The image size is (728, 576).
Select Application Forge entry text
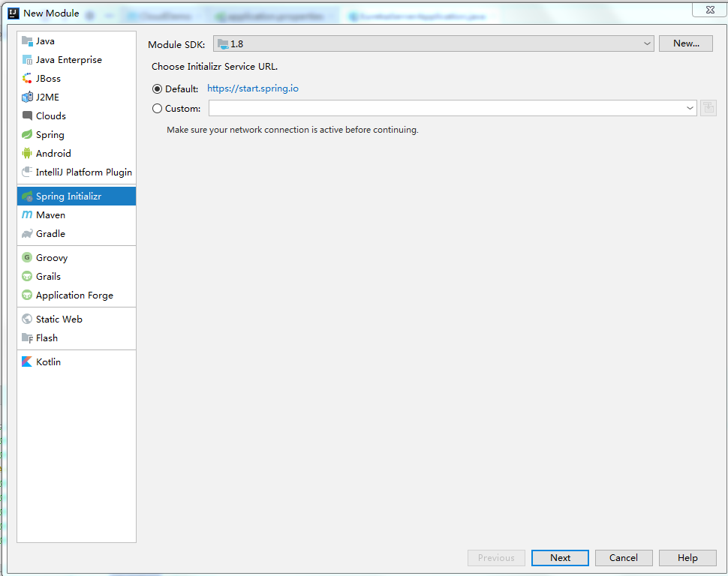(75, 295)
